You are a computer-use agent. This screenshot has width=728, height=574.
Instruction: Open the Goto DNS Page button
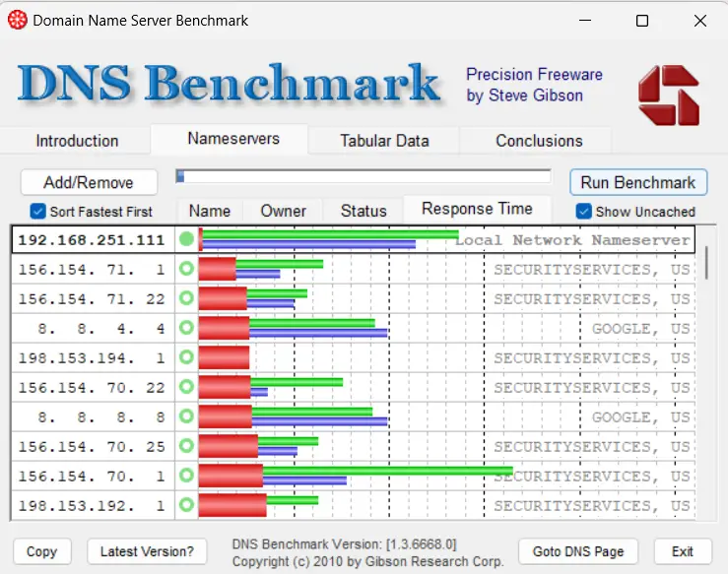pos(578,551)
